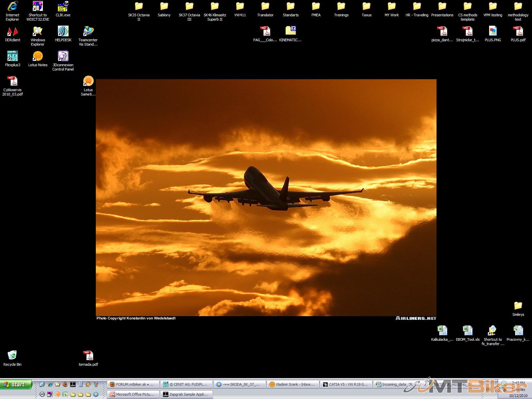The image size is (532, 399).
Task: Select the Recycle Bin icon
Action: tap(12, 355)
